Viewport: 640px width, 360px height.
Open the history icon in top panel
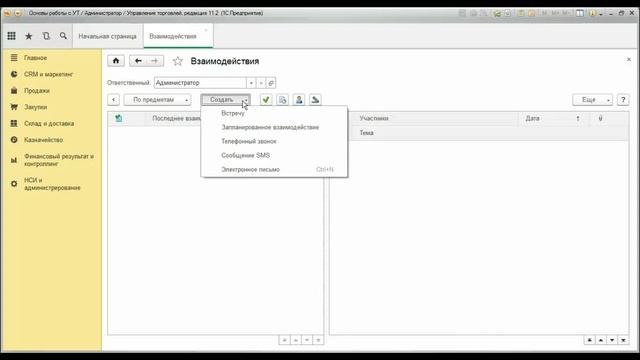(46, 36)
